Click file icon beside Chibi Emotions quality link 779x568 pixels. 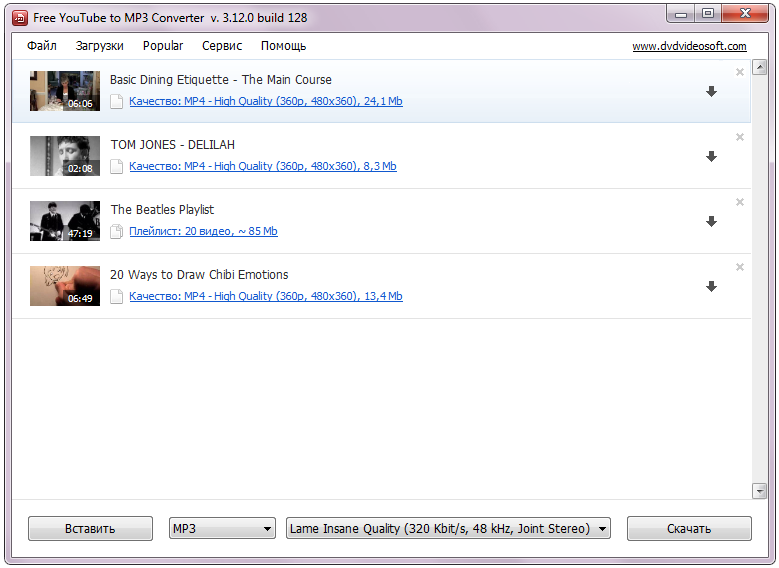pyautogui.click(x=116, y=297)
